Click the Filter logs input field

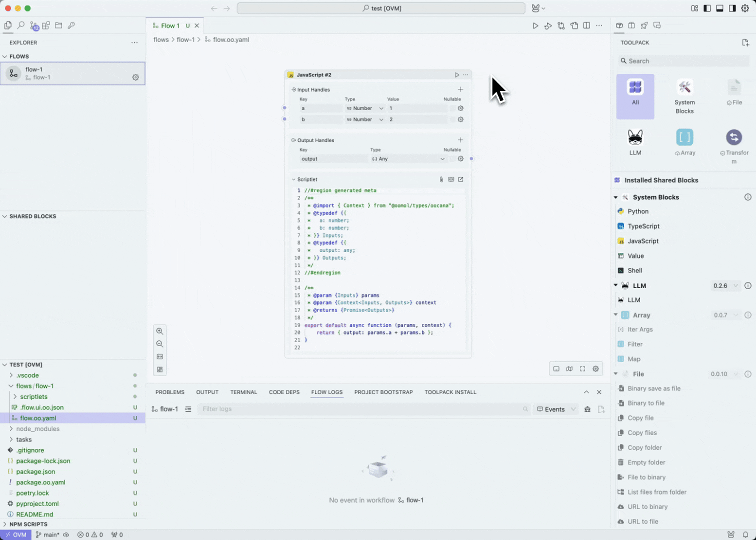point(360,409)
